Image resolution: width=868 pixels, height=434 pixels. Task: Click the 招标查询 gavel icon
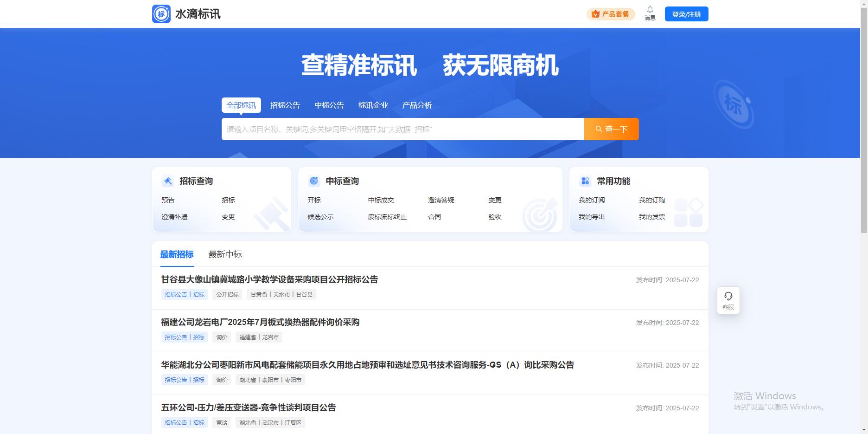tap(168, 181)
